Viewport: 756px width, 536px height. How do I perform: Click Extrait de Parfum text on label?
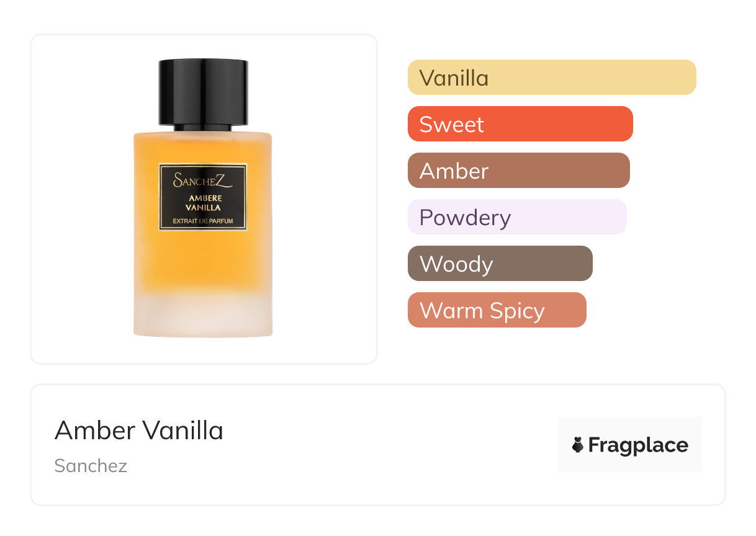(x=203, y=221)
